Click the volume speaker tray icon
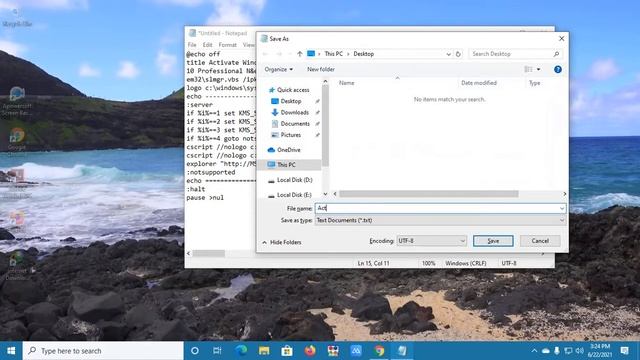 [x=580, y=351]
